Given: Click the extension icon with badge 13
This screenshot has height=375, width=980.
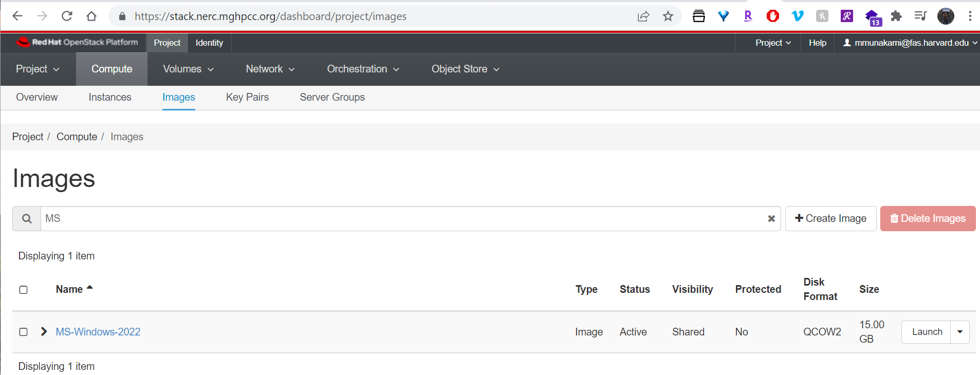Looking at the screenshot, I should (x=873, y=17).
